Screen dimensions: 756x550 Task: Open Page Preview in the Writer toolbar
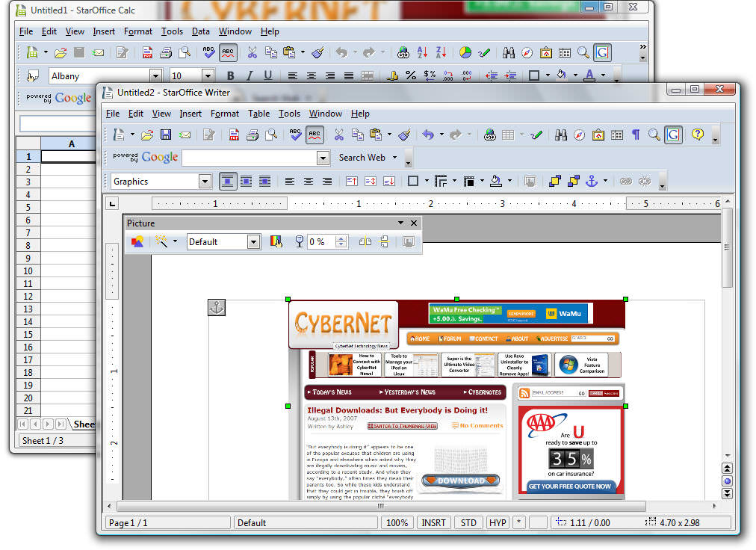[271, 135]
